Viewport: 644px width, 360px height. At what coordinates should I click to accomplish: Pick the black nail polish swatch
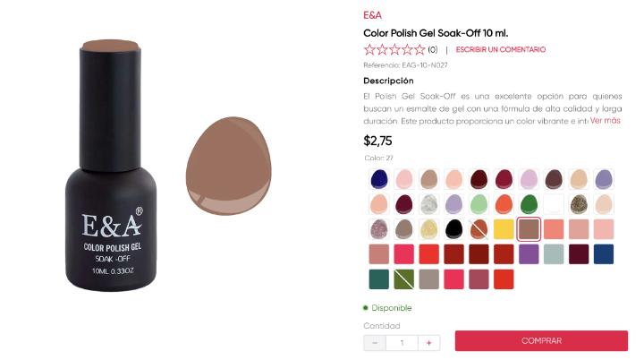coord(453,228)
